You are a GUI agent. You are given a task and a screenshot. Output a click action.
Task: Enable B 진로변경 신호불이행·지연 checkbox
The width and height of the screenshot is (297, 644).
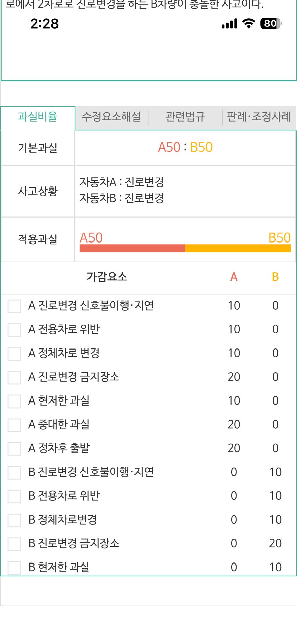tap(14, 473)
